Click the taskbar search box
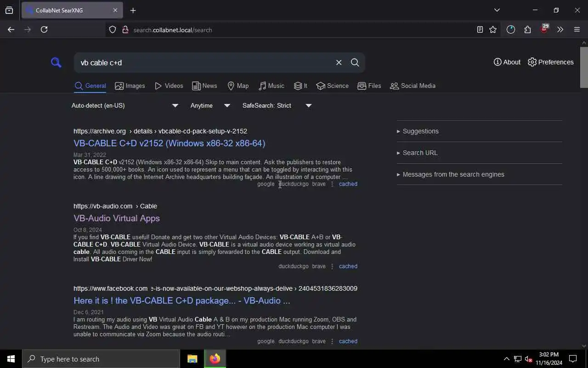The width and height of the screenshot is (588, 368). 101,359
